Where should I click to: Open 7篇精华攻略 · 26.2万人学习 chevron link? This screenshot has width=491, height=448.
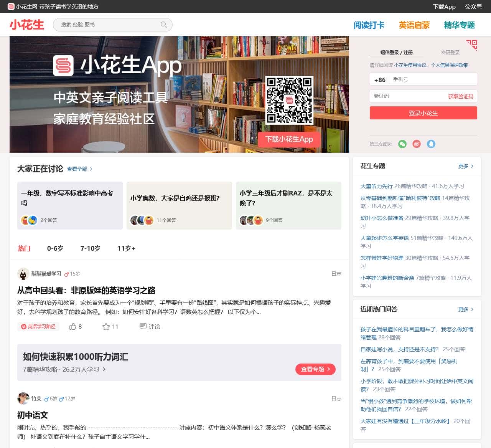point(64,369)
